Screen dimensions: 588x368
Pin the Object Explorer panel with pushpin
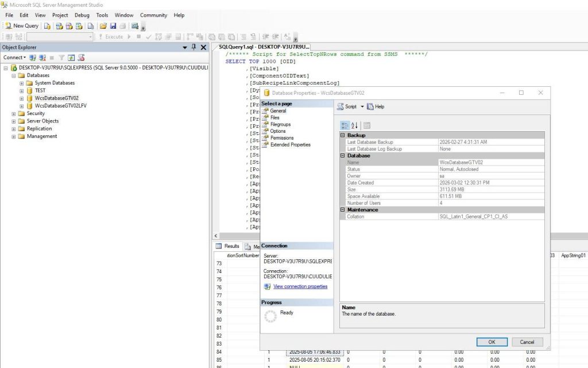pyautogui.click(x=194, y=47)
